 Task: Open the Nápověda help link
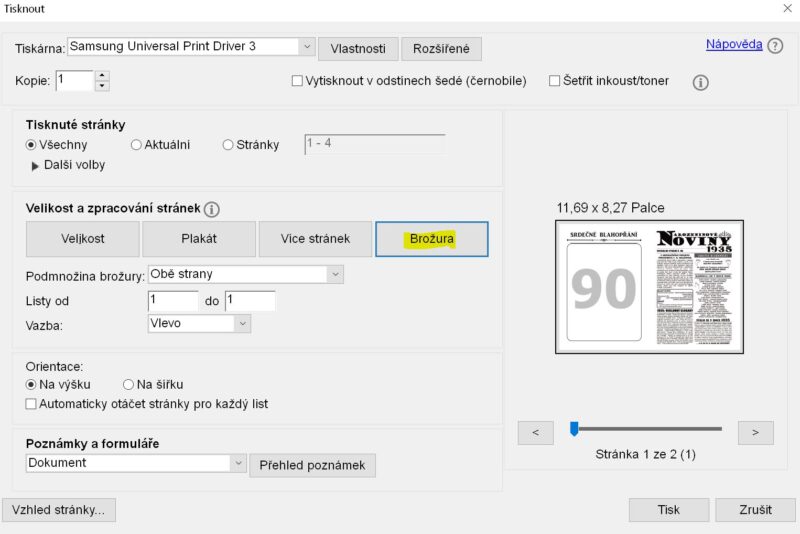(x=734, y=44)
